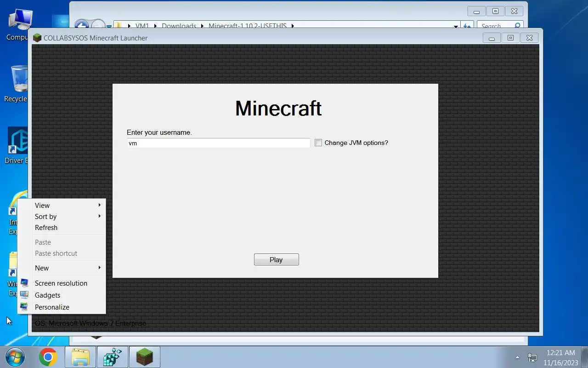Click the Personalize icon in context menu
The image size is (588, 368).
[x=24, y=307]
